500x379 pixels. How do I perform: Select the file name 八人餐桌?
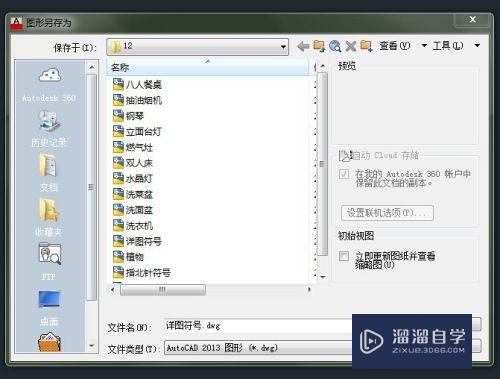(144, 85)
